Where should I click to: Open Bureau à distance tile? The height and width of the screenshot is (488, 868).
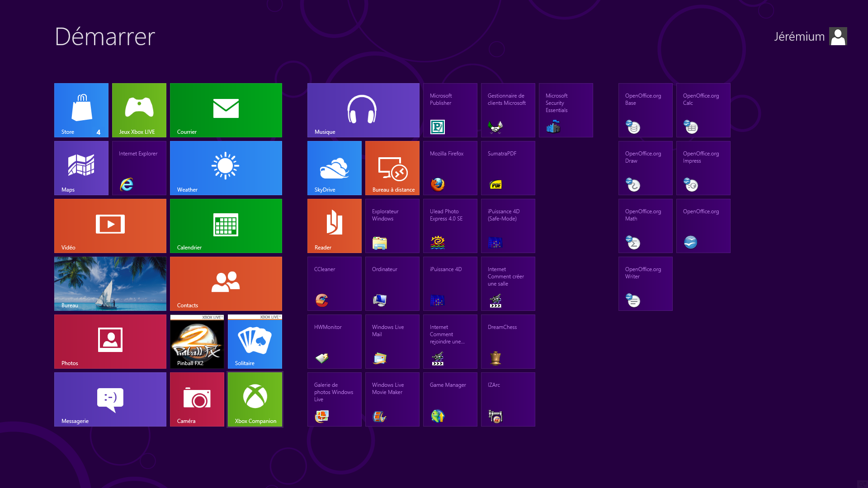(392, 168)
